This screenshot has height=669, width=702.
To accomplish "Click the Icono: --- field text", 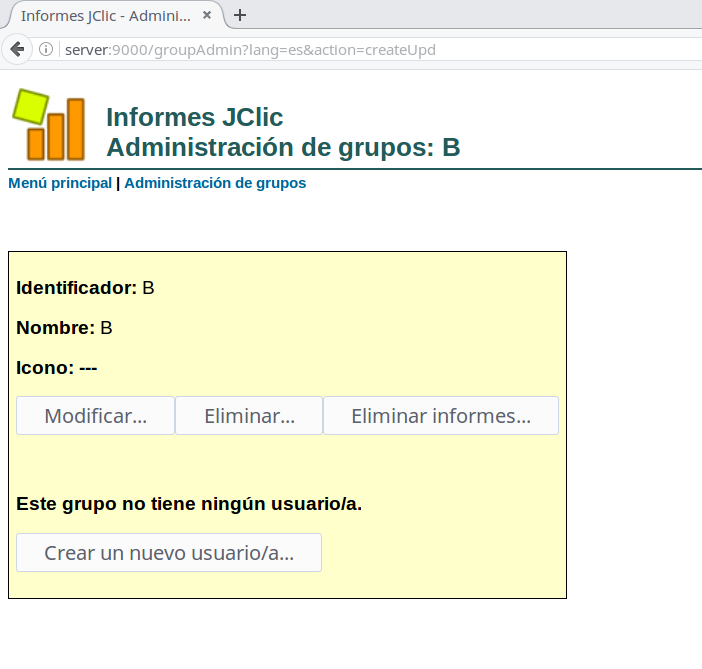I will (x=56, y=368).
